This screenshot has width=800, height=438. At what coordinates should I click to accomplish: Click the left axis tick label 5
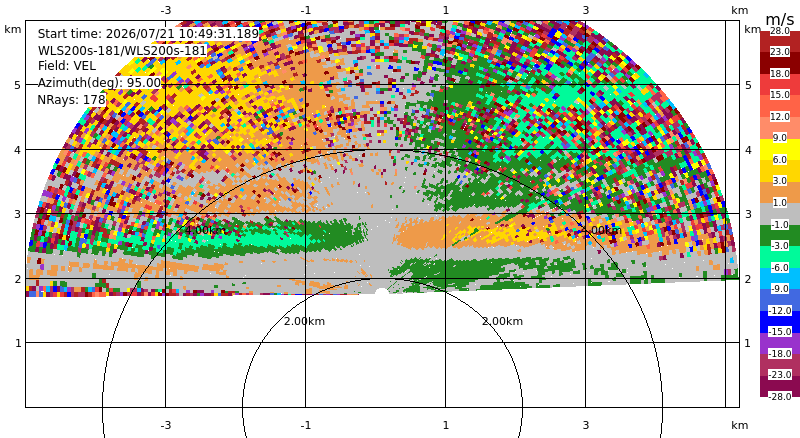point(18,85)
